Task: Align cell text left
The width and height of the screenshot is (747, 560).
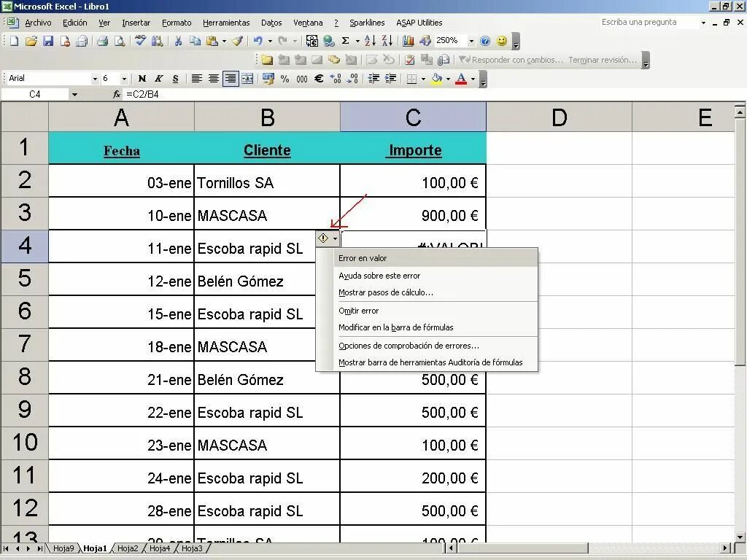Action: point(196,79)
